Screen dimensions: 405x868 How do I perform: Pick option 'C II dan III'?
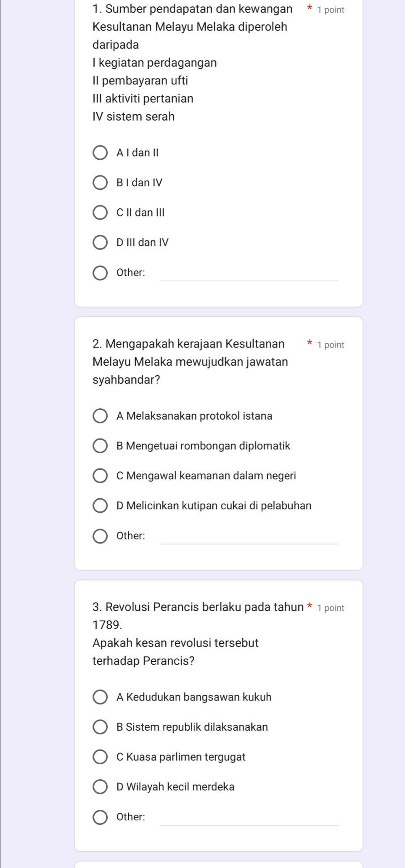pyautogui.click(x=100, y=213)
